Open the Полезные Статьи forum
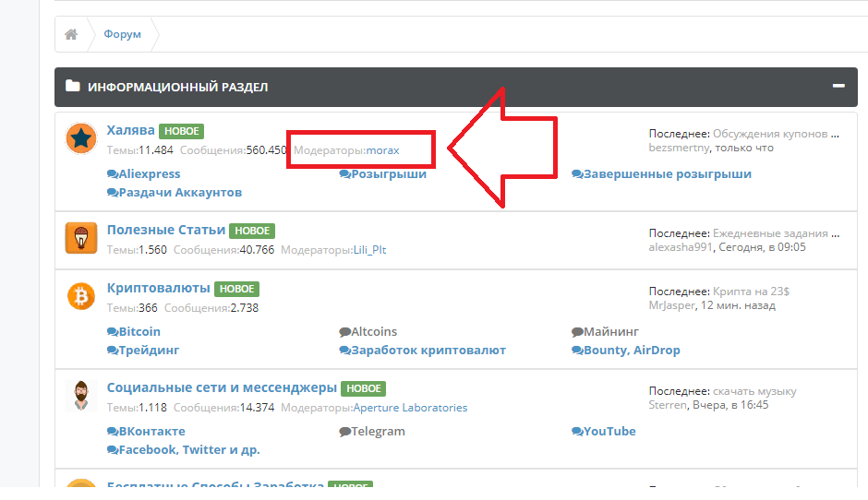868x500 pixels. [166, 230]
